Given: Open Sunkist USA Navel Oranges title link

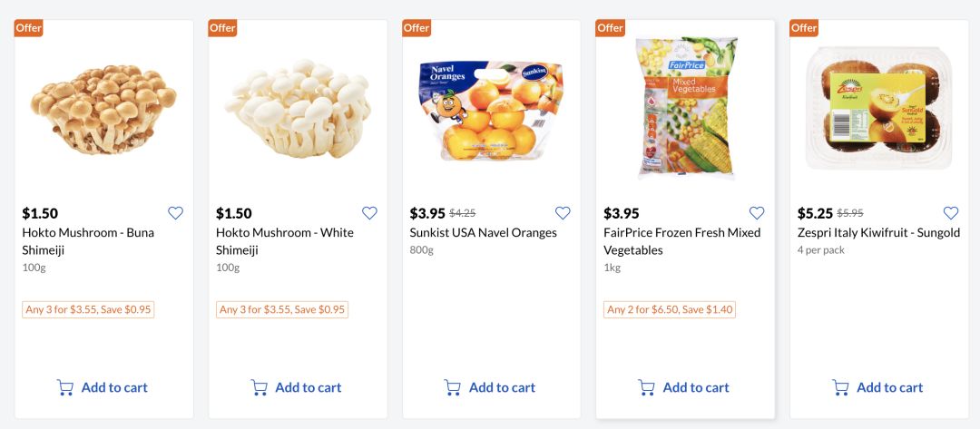Looking at the screenshot, I should (483, 233).
